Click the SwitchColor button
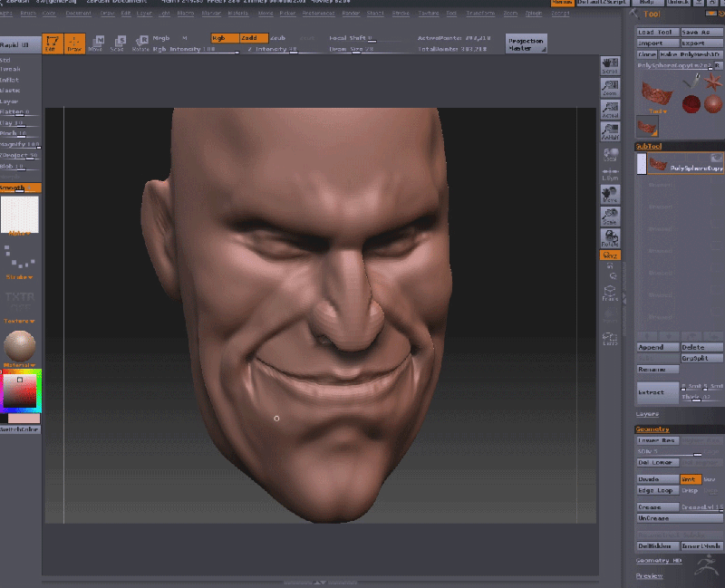725x588 pixels. [x=19, y=429]
